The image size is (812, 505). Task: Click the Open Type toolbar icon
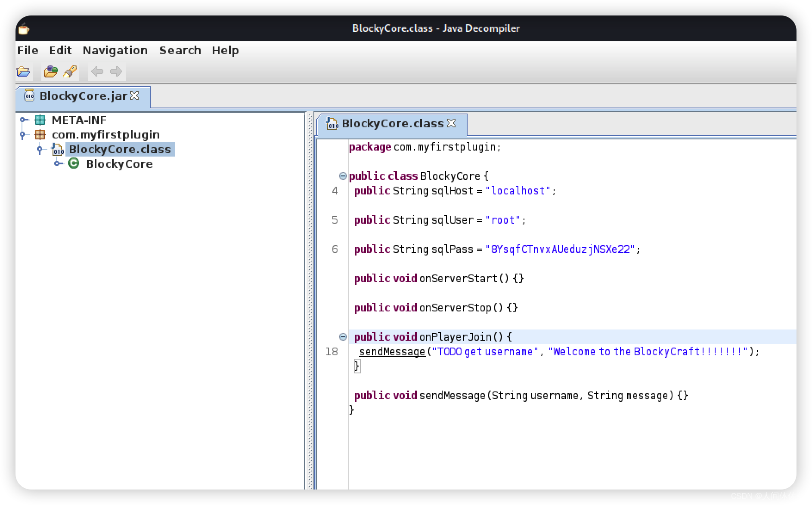click(x=50, y=71)
